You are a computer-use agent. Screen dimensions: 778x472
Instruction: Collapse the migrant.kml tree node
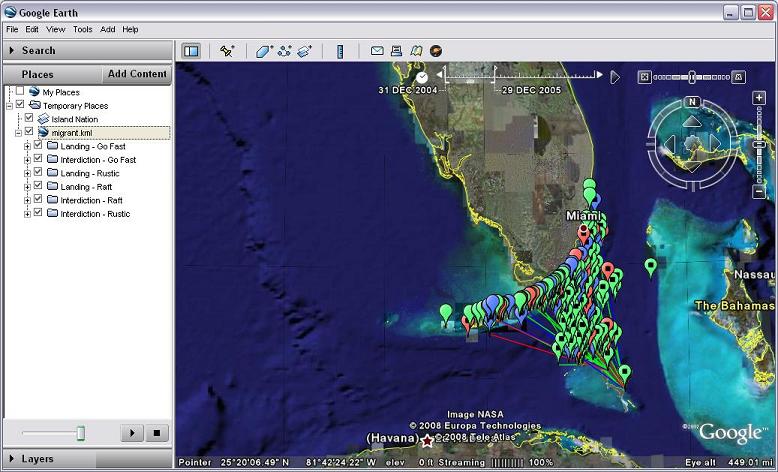pyautogui.click(x=18, y=133)
